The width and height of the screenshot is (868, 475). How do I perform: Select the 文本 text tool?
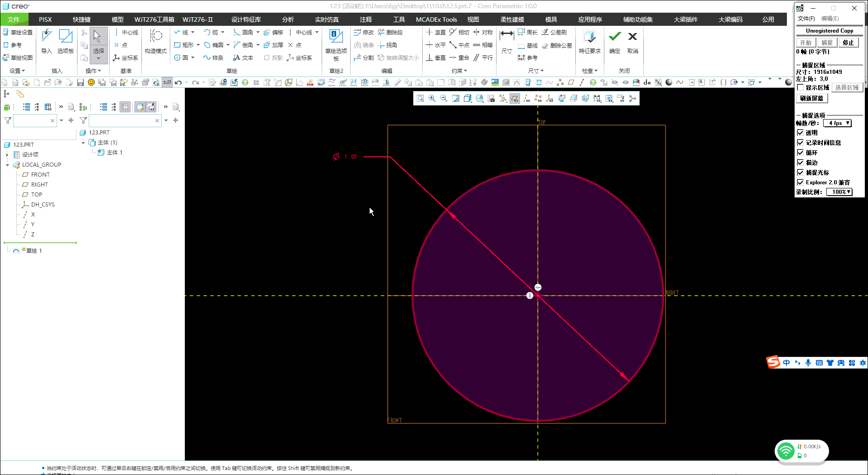coord(243,58)
